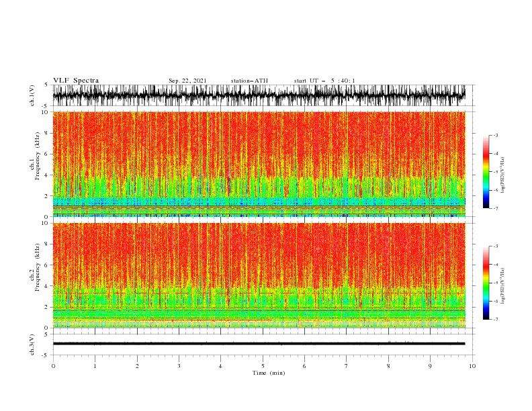
Task: Click the '-3' value on the upper colorbar
Action: [x=495, y=135]
